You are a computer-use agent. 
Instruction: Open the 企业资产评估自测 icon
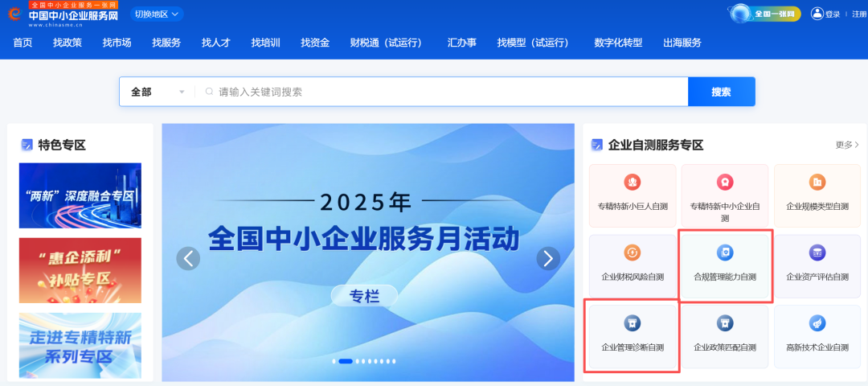(817, 253)
